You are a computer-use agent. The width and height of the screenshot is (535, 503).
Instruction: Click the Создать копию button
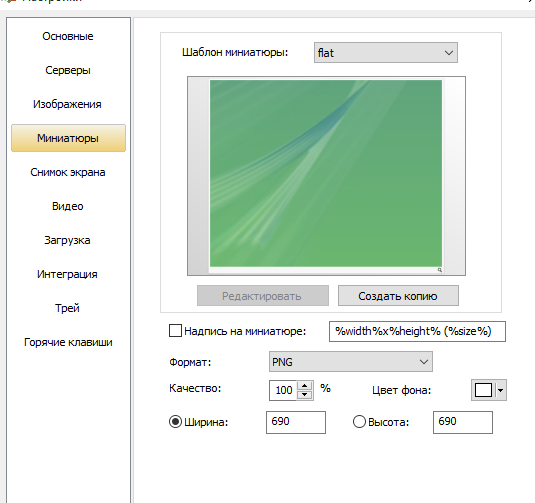tap(398, 296)
